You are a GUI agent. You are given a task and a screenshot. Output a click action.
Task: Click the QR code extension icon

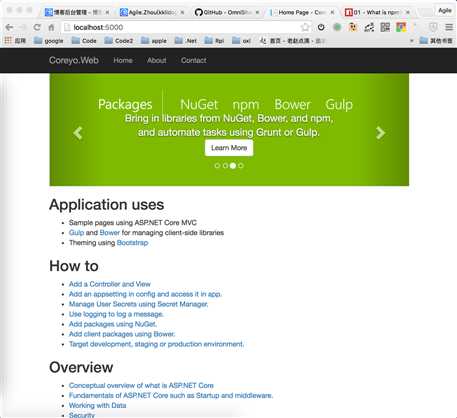385,27
